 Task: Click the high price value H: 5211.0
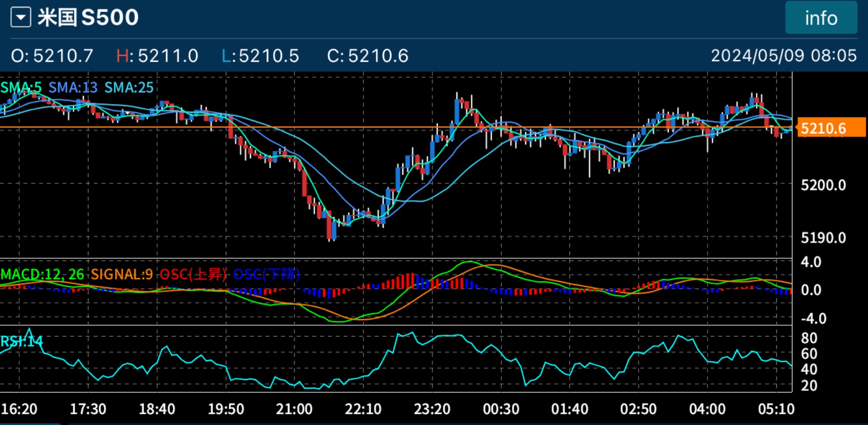tap(157, 56)
